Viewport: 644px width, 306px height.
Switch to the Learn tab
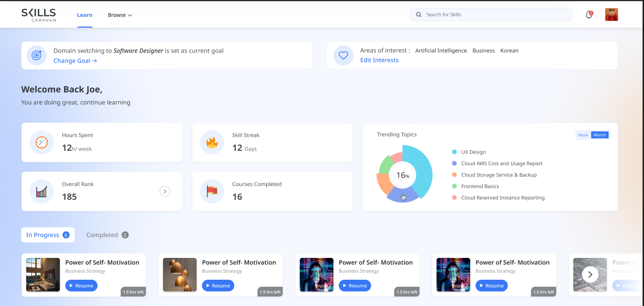point(84,15)
